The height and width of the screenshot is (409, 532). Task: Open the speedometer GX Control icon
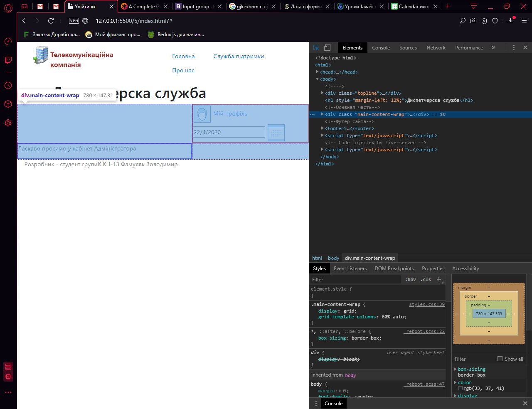[x=8, y=41]
